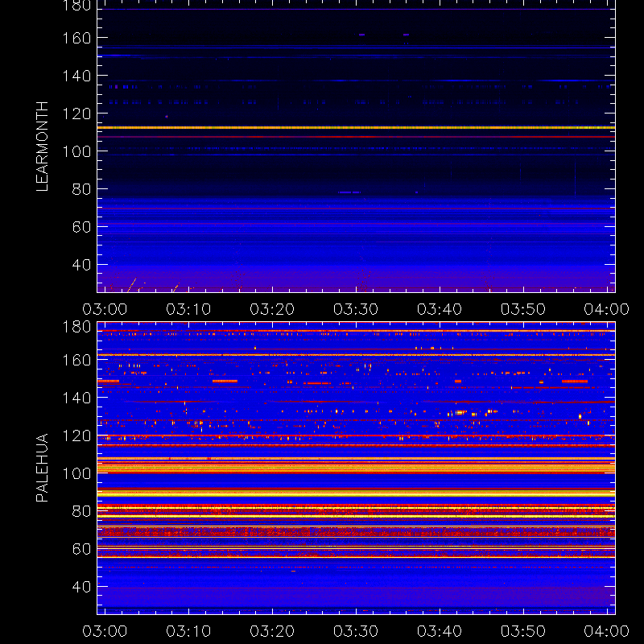Click the 03:10 time label under Palehua plot
644x644 pixels.
point(188,631)
